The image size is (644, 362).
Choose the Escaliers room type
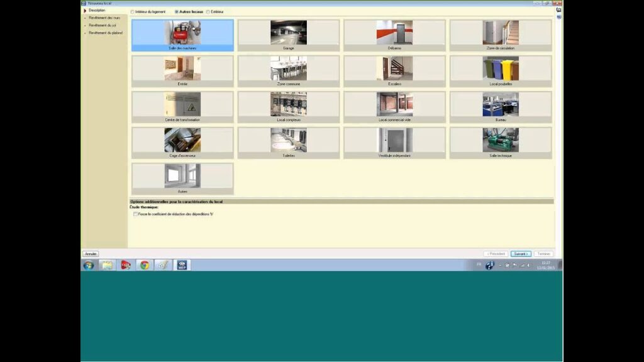click(394, 71)
